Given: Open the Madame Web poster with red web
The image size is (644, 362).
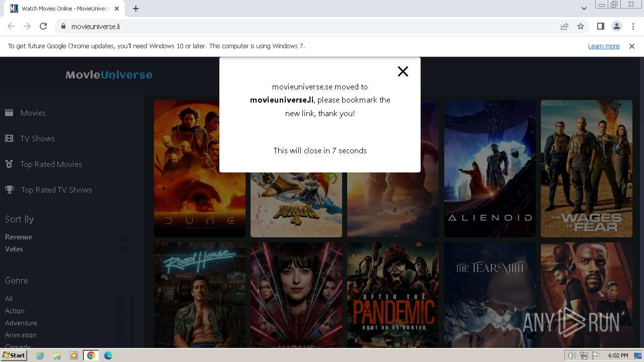Looking at the screenshot, I should pyautogui.click(x=296, y=295).
